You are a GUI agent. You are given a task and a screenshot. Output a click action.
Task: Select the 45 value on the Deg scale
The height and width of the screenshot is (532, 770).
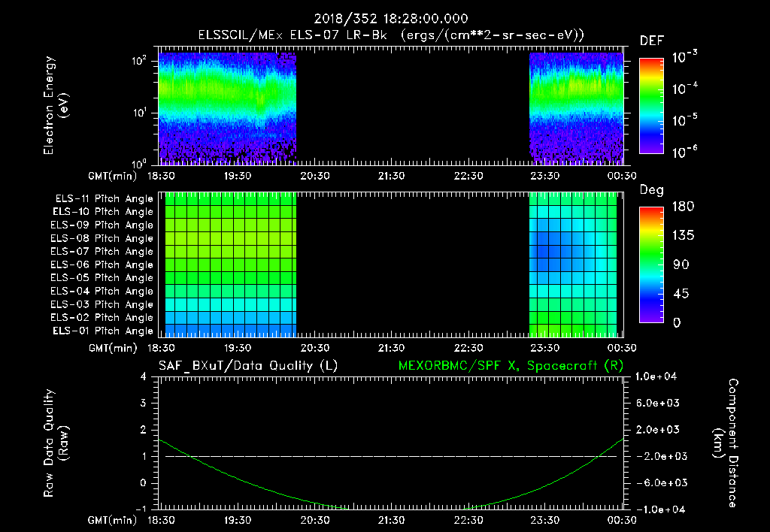click(680, 294)
